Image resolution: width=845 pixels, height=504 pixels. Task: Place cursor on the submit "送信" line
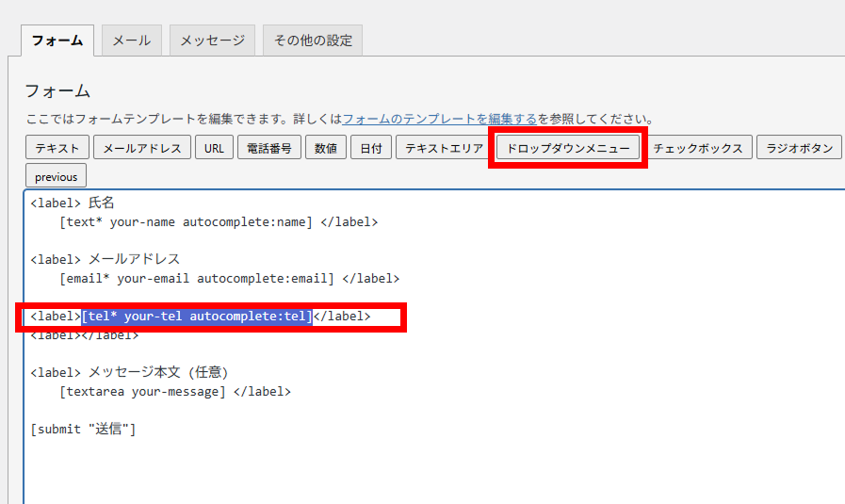coord(84,430)
